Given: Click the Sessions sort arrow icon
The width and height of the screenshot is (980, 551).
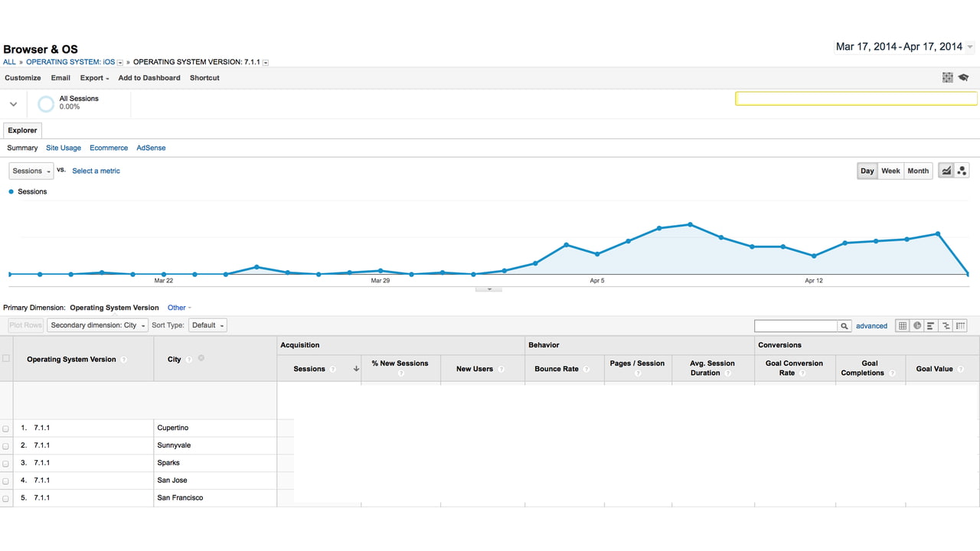Looking at the screenshot, I should [x=356, y=369].
